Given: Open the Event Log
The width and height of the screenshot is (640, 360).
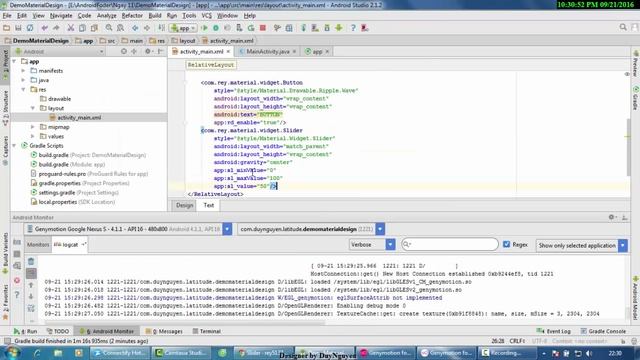Looking at the screenshot, I should (x=554, y=331).
